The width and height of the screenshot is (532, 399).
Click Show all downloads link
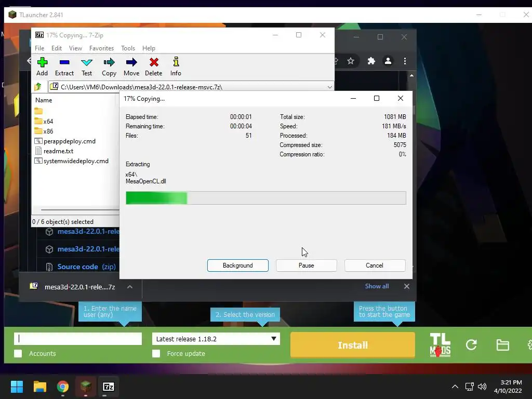(377, 286)
